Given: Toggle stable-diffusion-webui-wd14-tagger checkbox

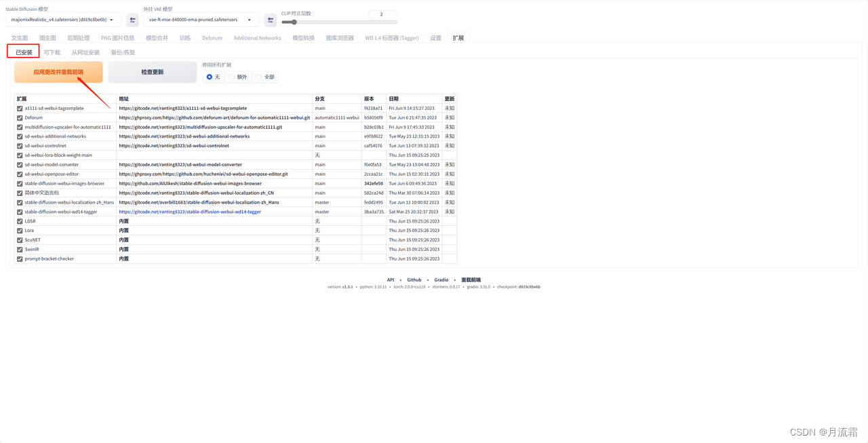Looking at the screenshot, I should click(x=20, y=212).
